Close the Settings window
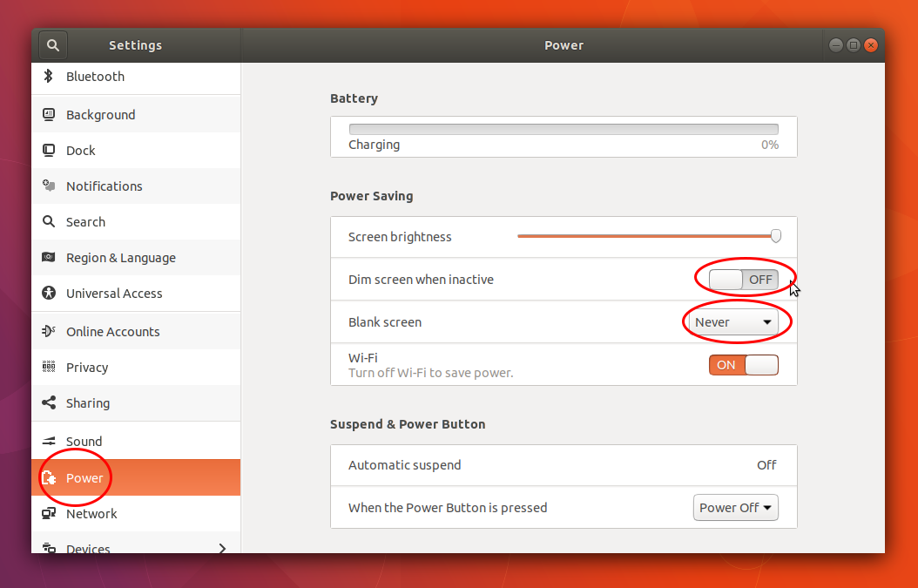Screen dimensions: 918x588 tap(871, 45)
